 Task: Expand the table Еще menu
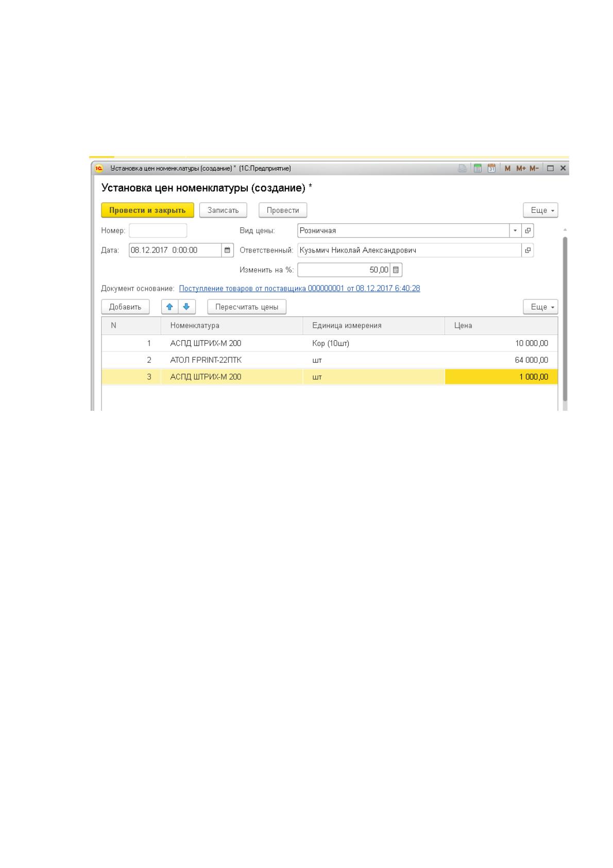tap(540, 307)
